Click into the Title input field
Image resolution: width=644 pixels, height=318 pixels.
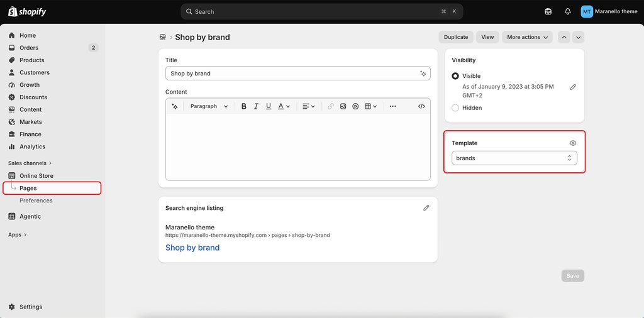[x=297, y=74]
